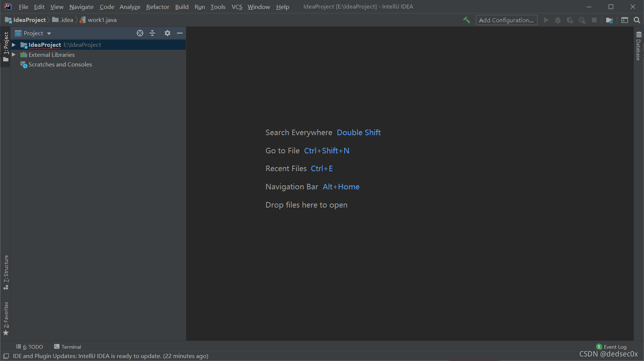Toggle the 1: Project side tab

coord(6,46)
